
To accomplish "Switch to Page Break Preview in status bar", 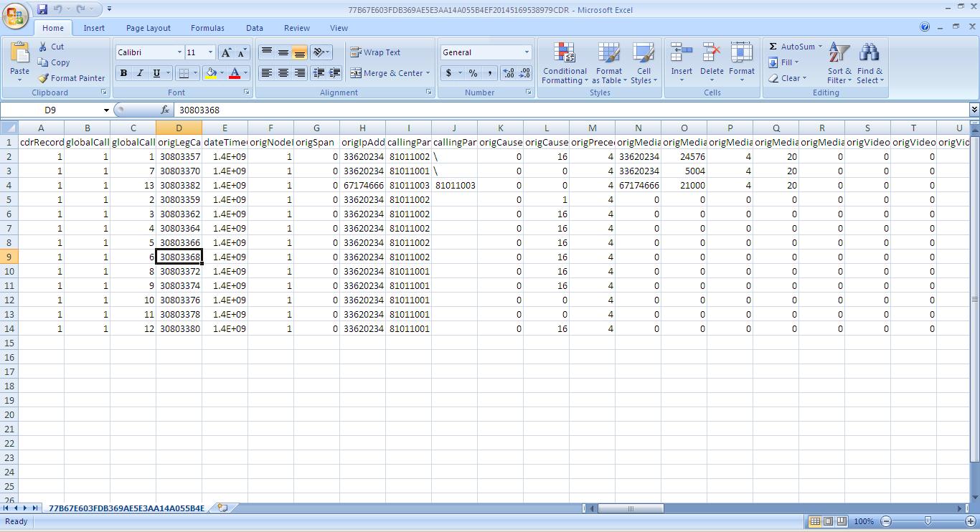I will click(x=841, y=521).
